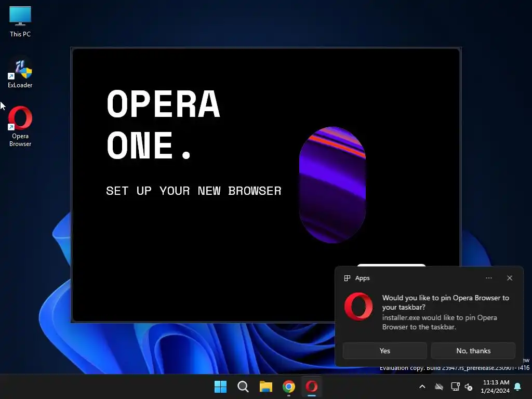This screenshot has height=399, width=532.
Task: Click the OneDrive cloud tray icon
Action: coord(439,387)
